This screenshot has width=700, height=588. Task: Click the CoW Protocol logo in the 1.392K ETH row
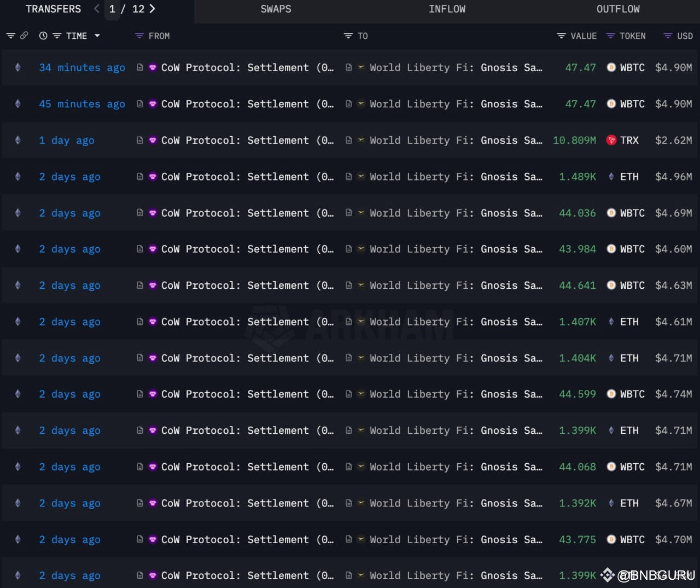pos(153,503)
